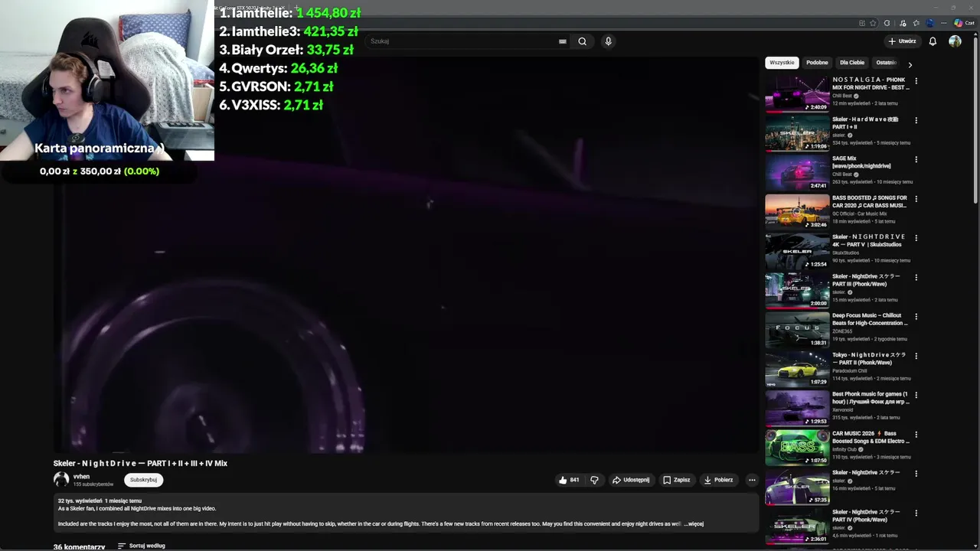Viewport: 980px width, 551px height.
Task: Click the Zapisz save button
Action: tap(676, 480)
